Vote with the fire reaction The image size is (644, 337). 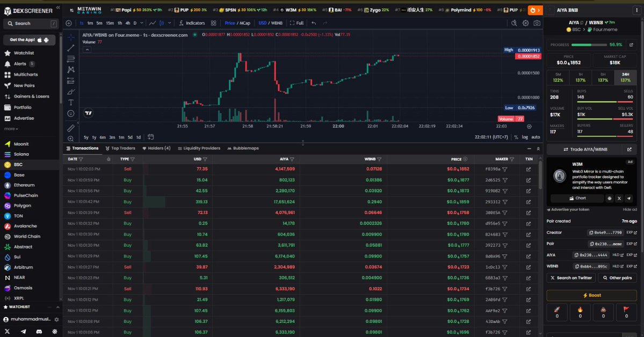click(x=580, y=312)
